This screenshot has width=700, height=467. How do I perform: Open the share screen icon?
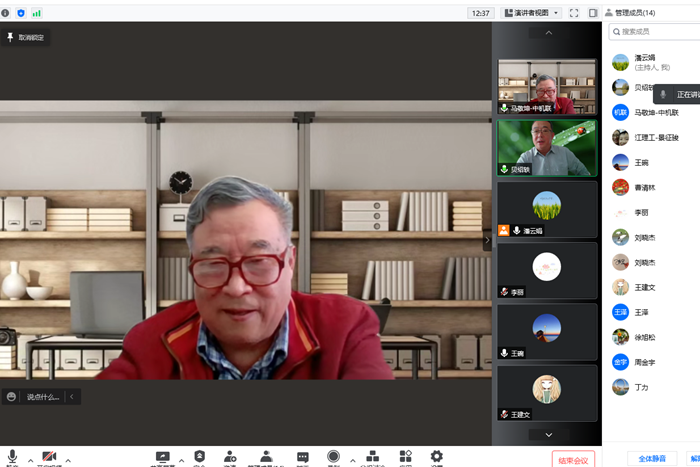coord(163,457)
